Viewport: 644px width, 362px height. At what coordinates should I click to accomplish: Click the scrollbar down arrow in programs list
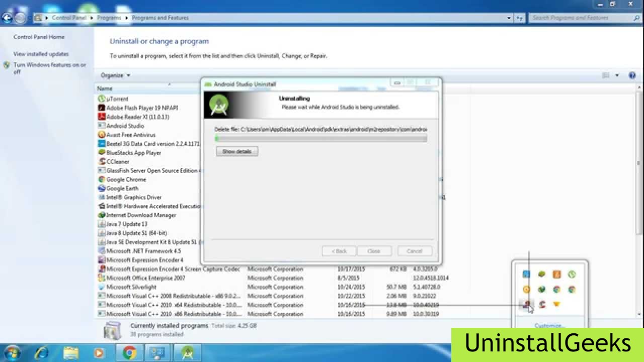click(x=639, y=314)
